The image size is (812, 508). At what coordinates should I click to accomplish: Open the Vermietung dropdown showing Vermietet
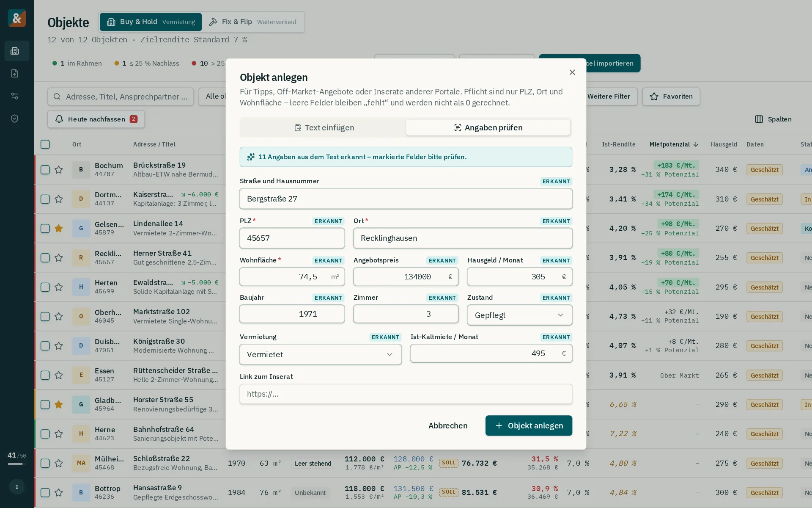[320, 354]
